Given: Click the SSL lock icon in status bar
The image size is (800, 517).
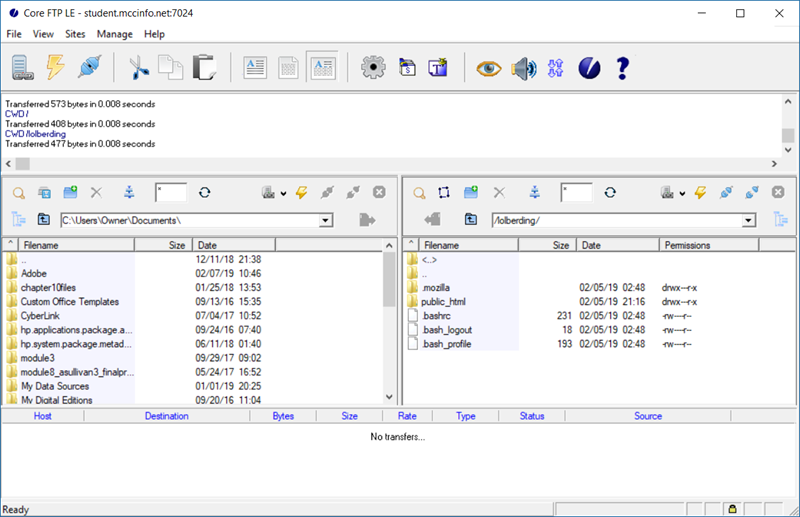Looking at the screenshot, I should point(732,509).
